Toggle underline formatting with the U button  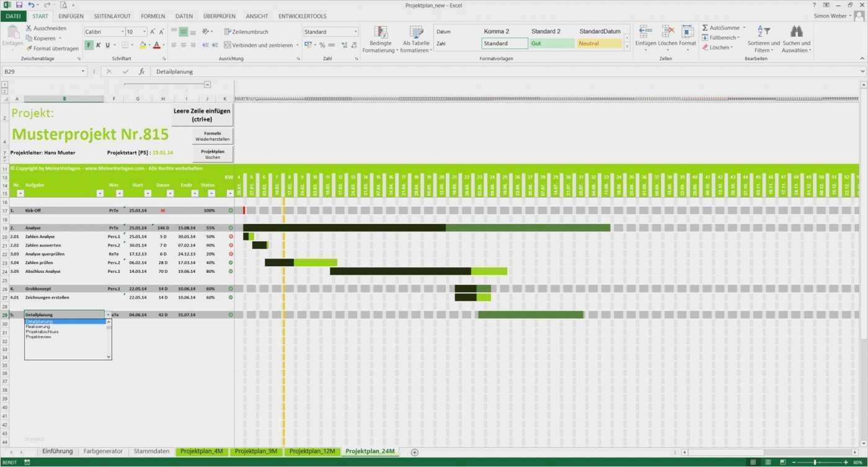[106, 45]
